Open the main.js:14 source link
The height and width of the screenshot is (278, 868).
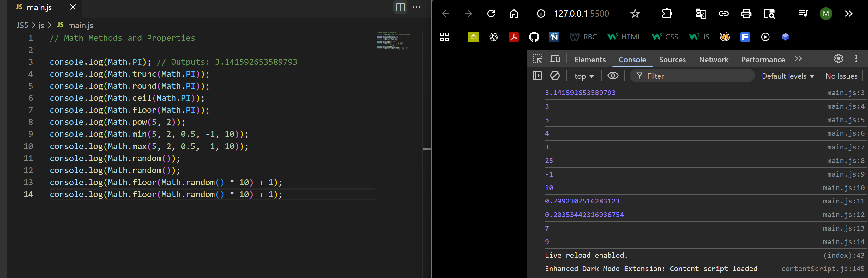click(843, 242)
